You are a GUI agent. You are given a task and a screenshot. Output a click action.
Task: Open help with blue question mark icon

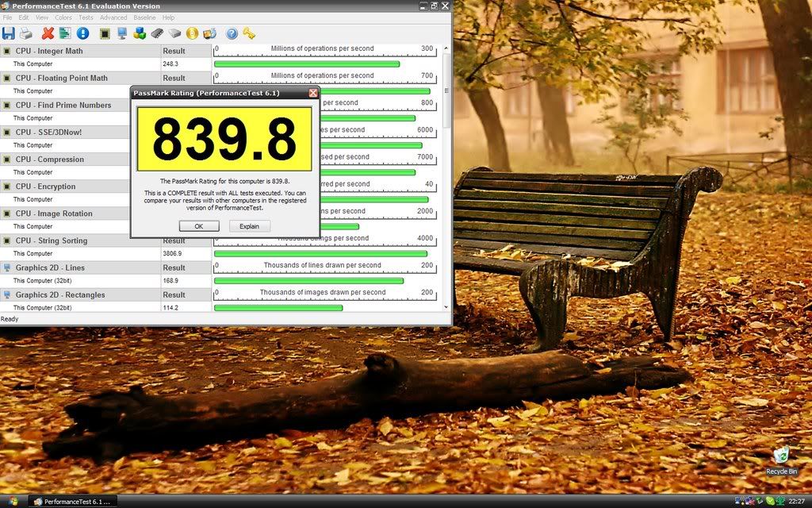click(232, 33)
